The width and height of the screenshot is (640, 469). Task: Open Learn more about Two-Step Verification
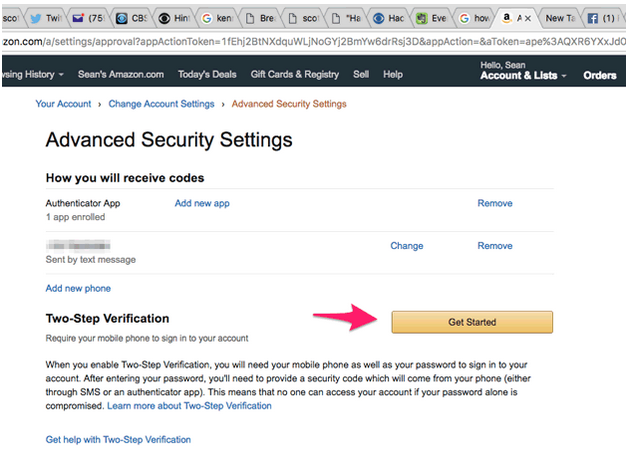[x=189, y=406]
